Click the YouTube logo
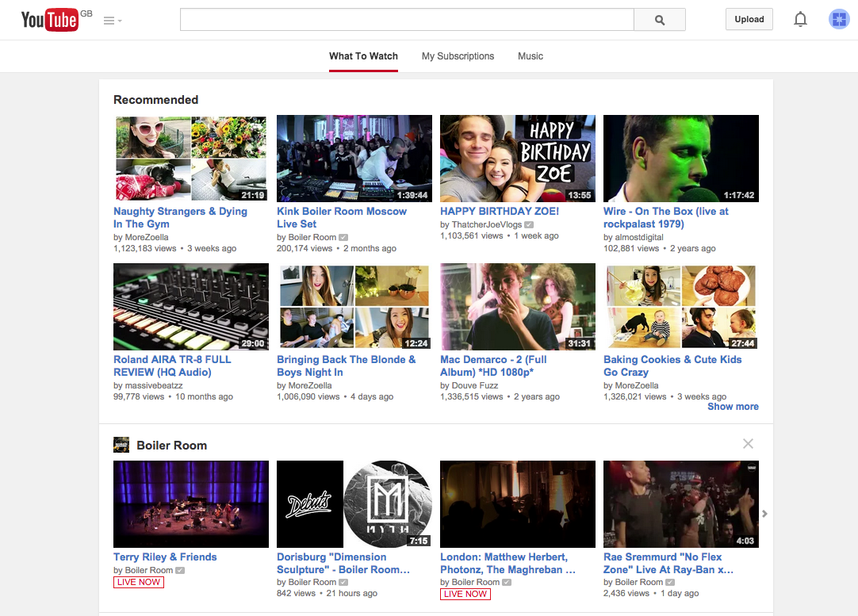Screen dimensions: 858x616 coord(49,20)
